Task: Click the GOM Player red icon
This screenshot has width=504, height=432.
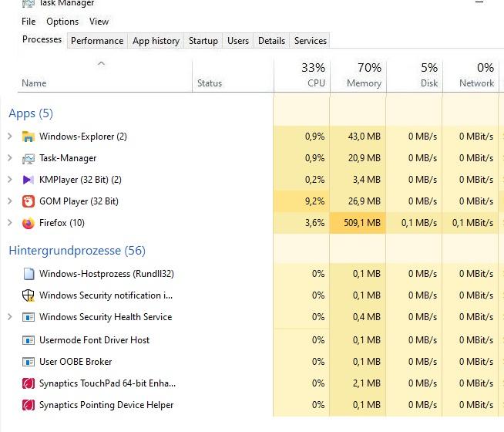Action: pyautogui.click(x=29, y=201)
